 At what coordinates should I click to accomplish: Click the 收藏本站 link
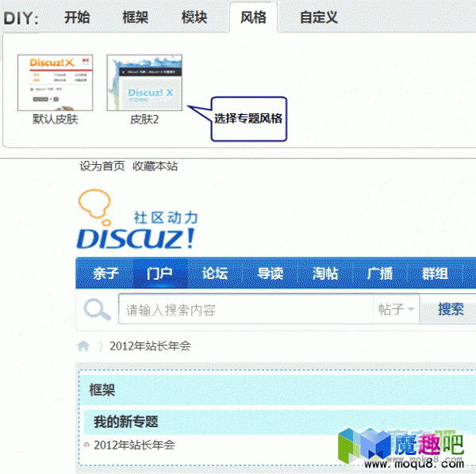(x=155, y=166)
